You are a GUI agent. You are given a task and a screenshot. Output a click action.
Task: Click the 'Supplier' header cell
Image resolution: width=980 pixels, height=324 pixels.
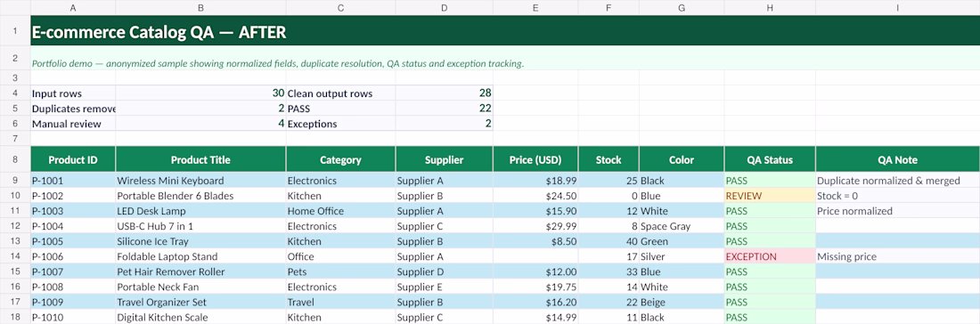(x=445, y=160)
